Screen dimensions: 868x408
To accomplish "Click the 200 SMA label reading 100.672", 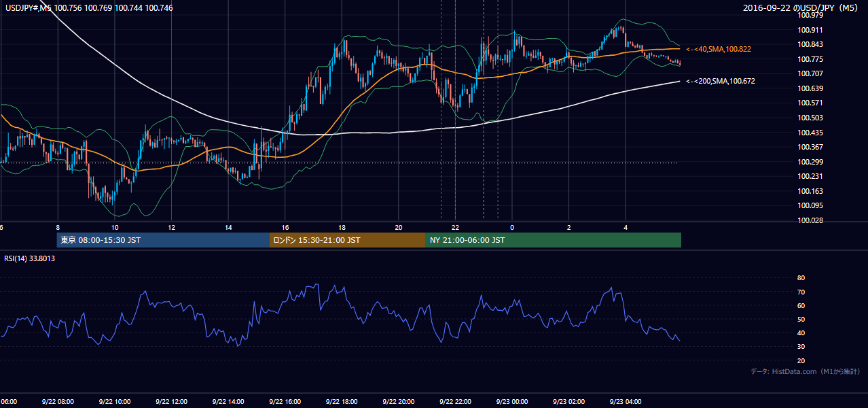I will tap(721, 81).
